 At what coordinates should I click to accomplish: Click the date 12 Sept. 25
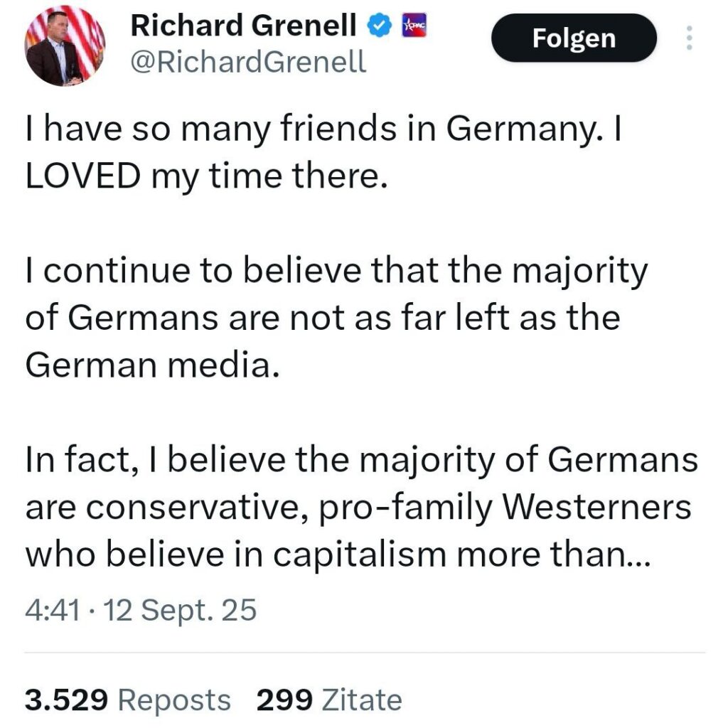pyautogui.click(x=180, y=610)
